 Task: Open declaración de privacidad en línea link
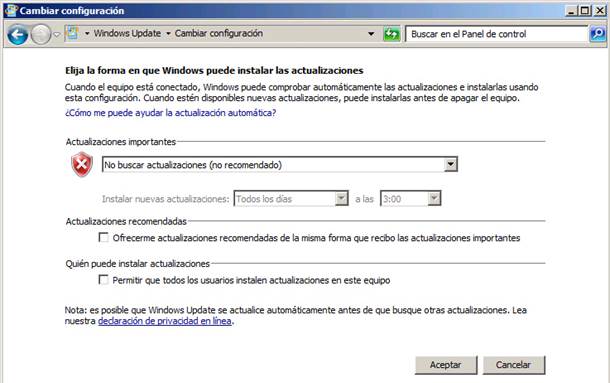point(165,321)
